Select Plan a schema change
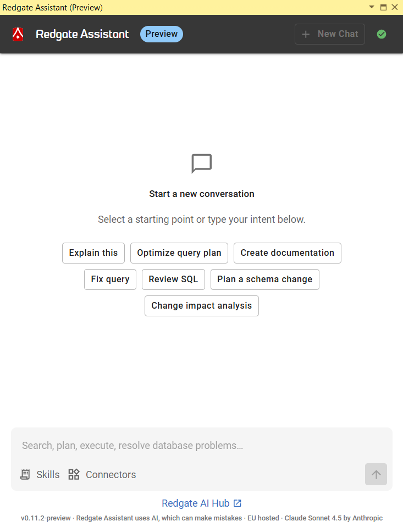The image size is (403, 532). 264,279
